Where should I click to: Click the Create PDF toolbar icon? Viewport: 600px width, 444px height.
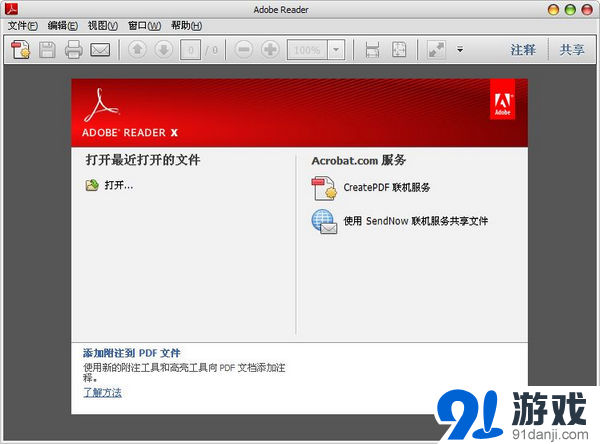[20, 50]
